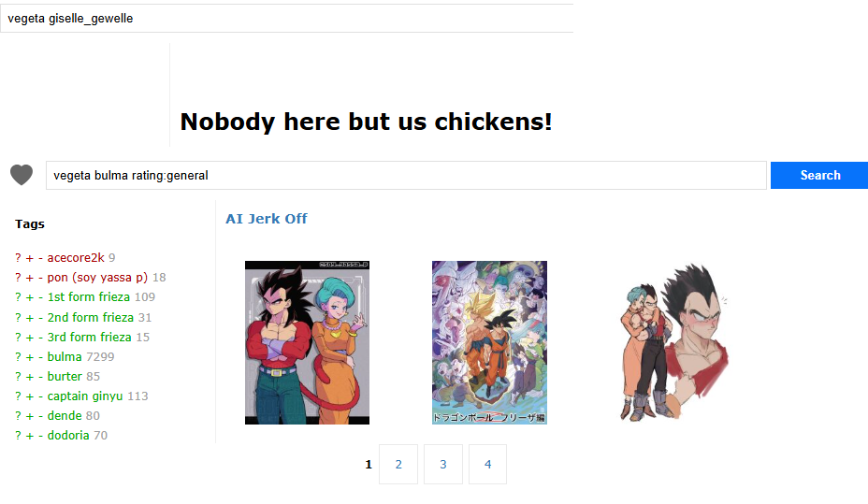
Task: Focus the 'vegeta bulma rating:general' search field
Action: point(406,176)
